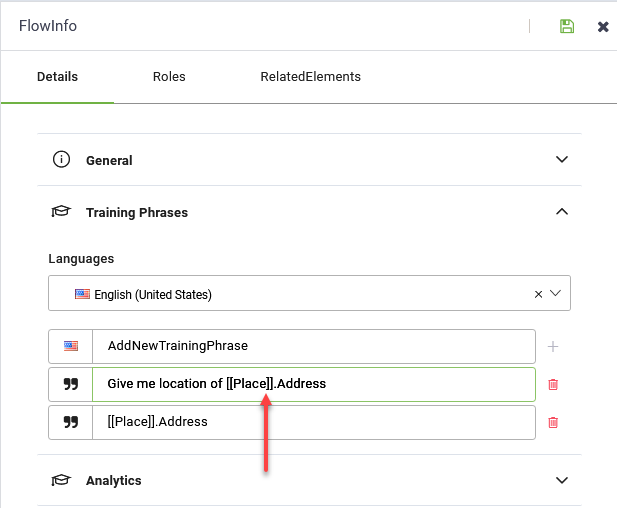Click the plus icon to add phrase
This screenshot has height=508, width=617.
click(553, 346)
